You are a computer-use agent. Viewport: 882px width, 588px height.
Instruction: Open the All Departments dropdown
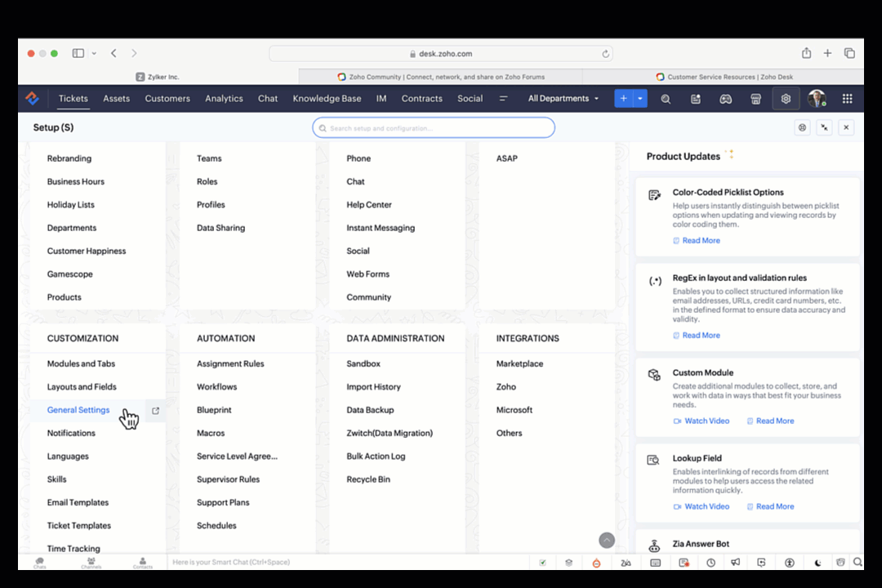(x=563, y=99)
